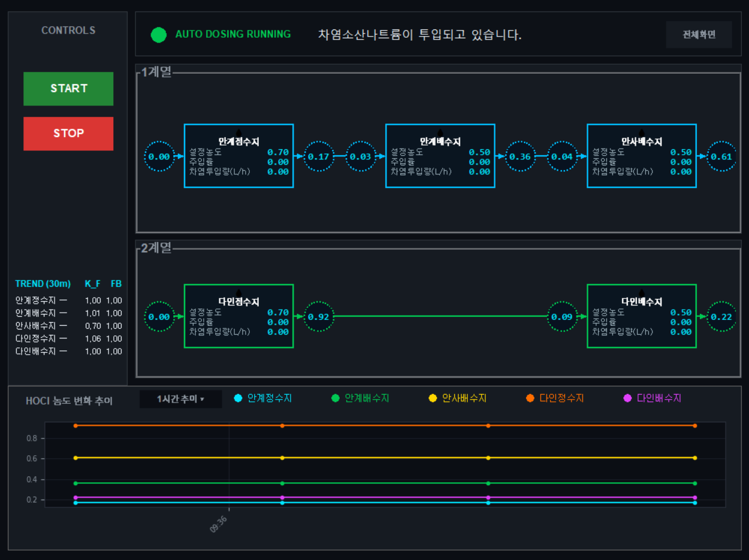Click 차염투입량(L/h) value in 다인정수지 box
The height and width of the screenshot is (560, 749).
point(278,331)
